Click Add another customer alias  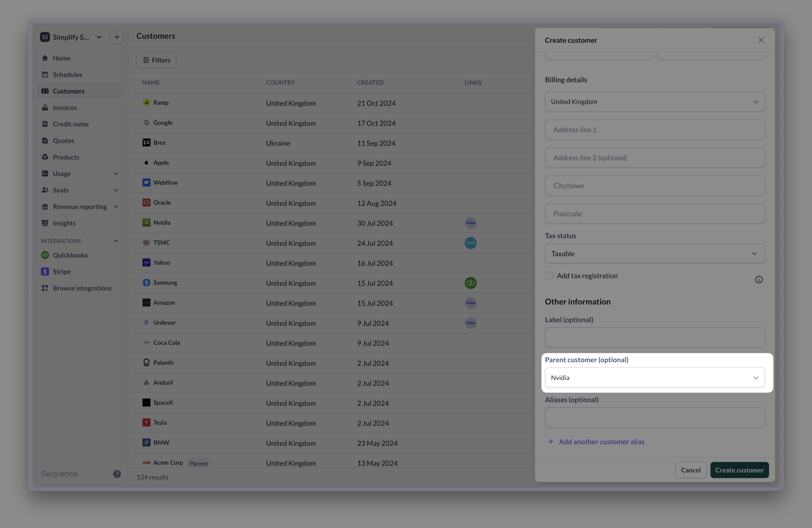coord(596,442)
